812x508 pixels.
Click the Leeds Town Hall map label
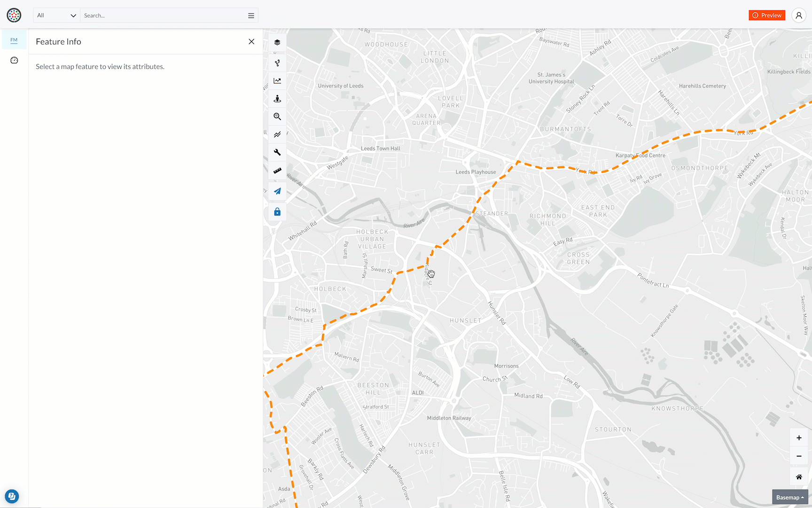click(x=381, y=149)
